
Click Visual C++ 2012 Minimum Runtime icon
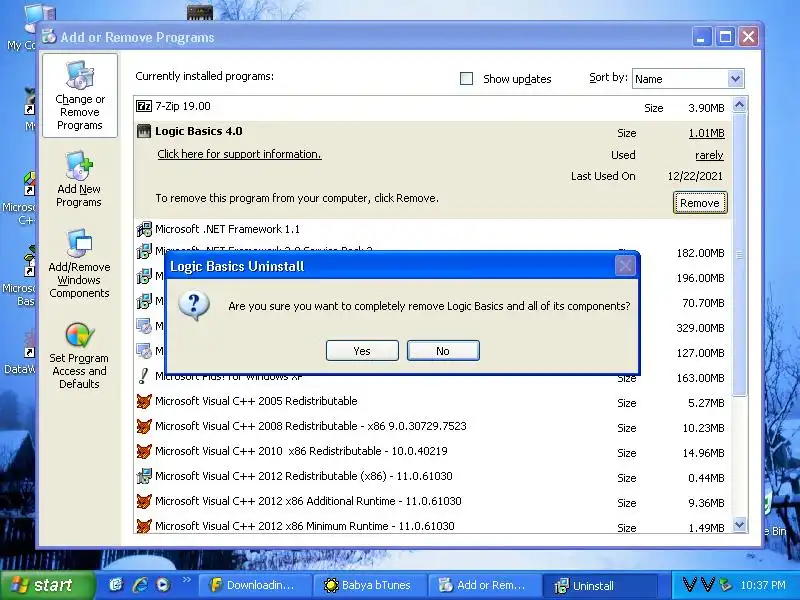(x=144, y=526)
